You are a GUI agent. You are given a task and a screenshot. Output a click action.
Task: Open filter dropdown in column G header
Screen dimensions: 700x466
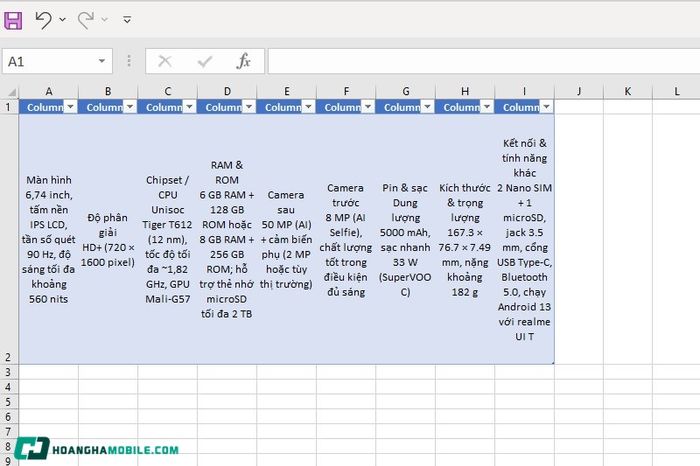point(428,107)
